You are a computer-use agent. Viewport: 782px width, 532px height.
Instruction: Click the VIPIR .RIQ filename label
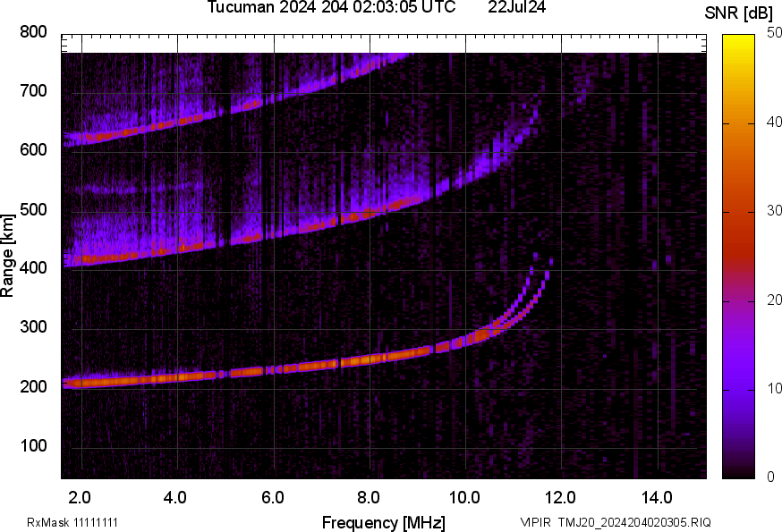pos(615,522)
